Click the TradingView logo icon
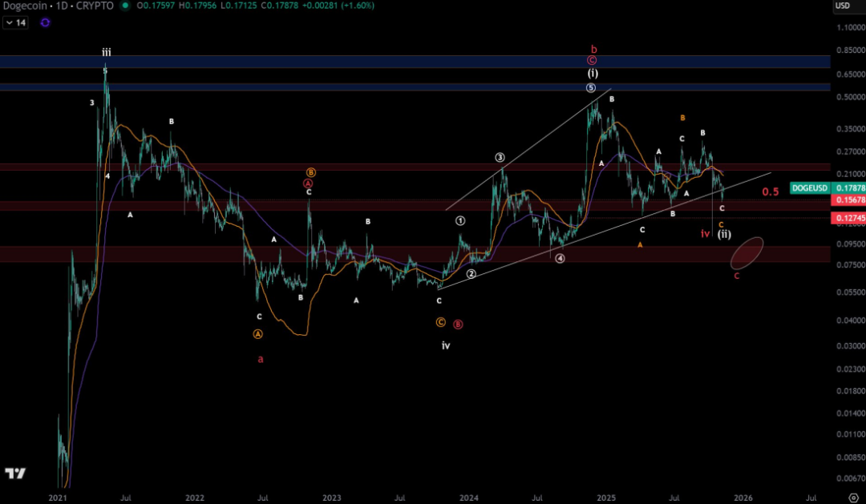The width and height of the screenshot is (866, 504). (14, 474)
